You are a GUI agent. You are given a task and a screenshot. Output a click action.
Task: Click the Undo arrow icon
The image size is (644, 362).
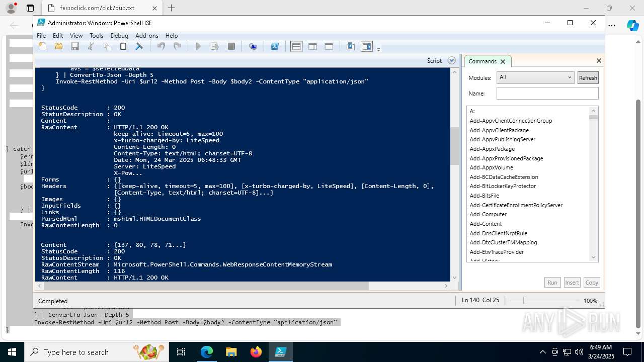(161, 46)
